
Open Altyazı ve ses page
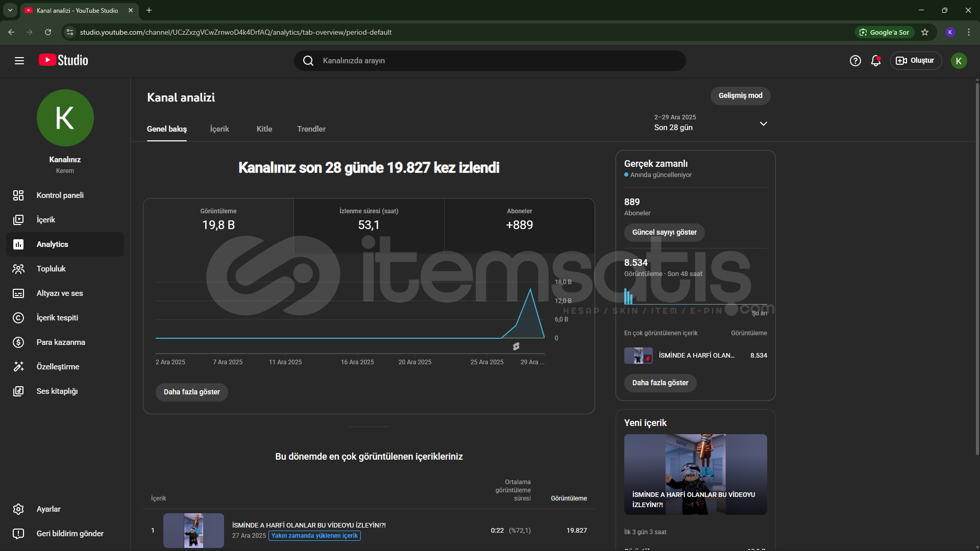59,293
